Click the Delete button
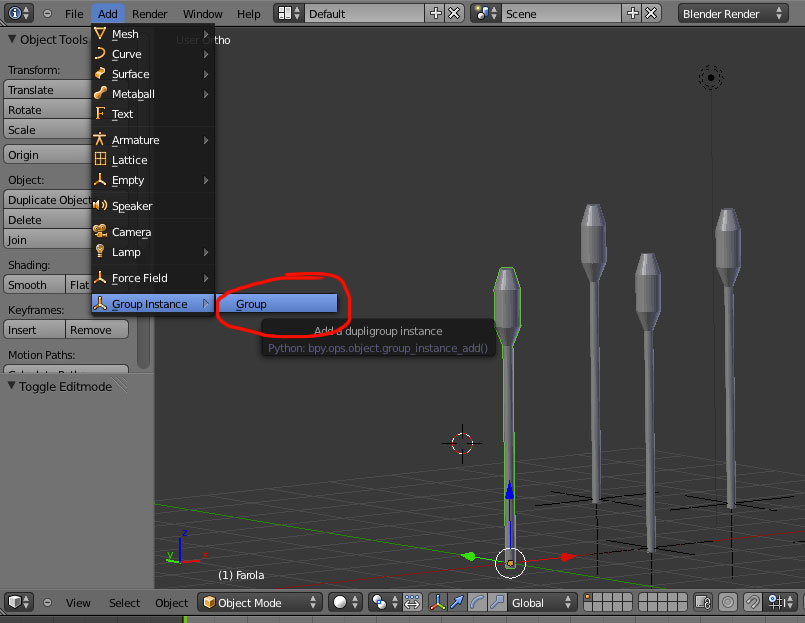Screen dimensions: 805x623 coord(47,220)
